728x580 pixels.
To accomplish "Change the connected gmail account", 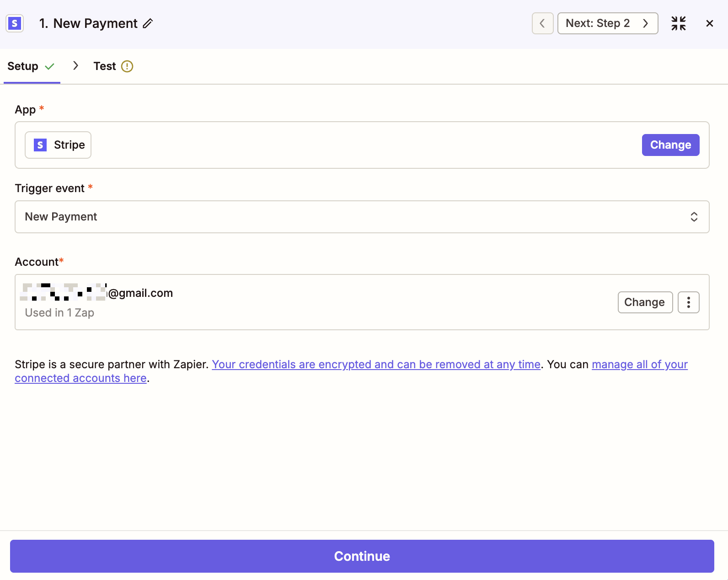I will tap(645, 302).
